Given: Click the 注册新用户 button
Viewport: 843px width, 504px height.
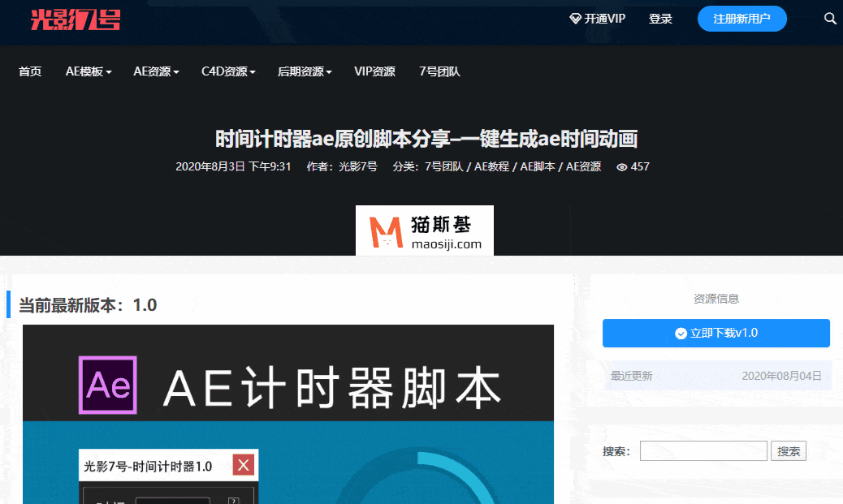Looking at the screenshot, I should click(741, 19).
